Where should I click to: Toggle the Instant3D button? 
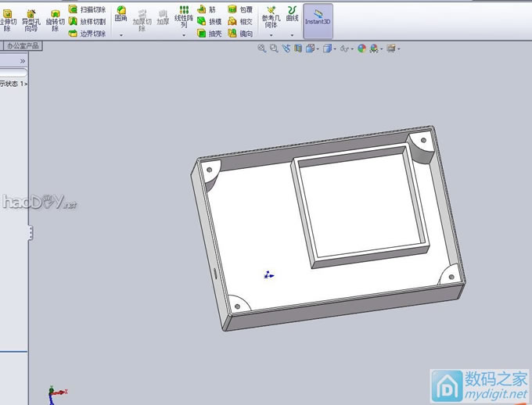point(318,18)
